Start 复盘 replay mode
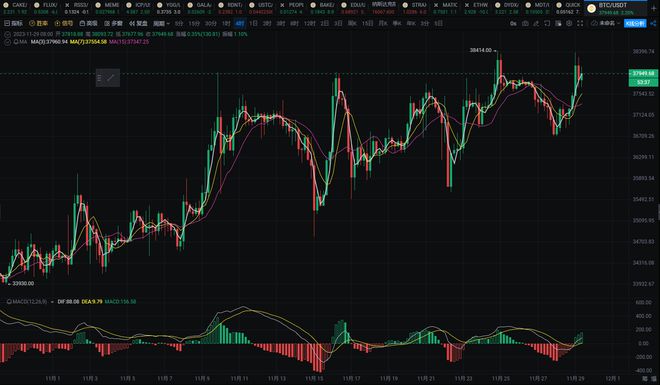This screenshot has height=385, width=660. 139,24
